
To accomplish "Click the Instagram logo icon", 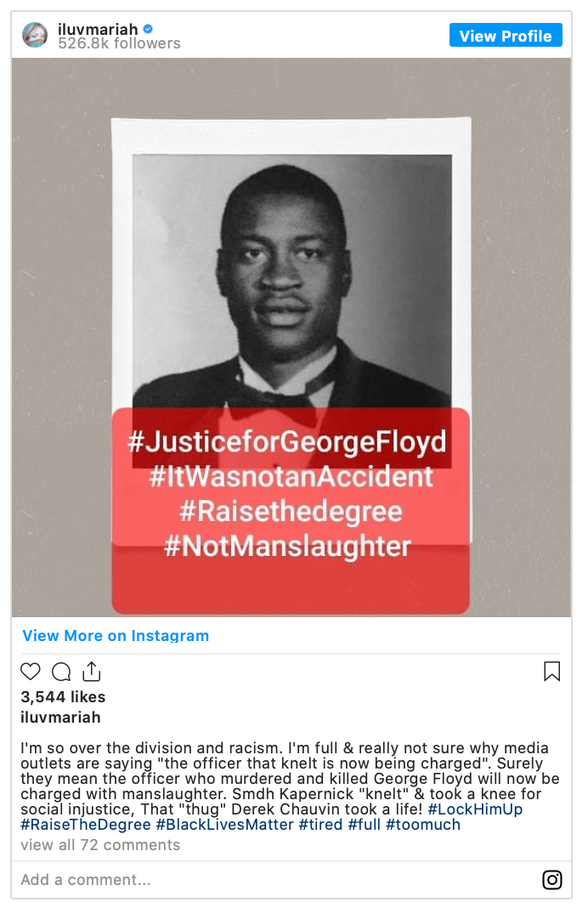I will tap(552, 880).
